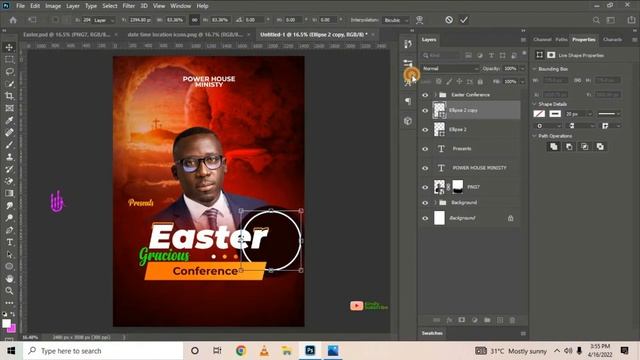
Task: Click the add layer mask icon
Action: click(462, 320)
